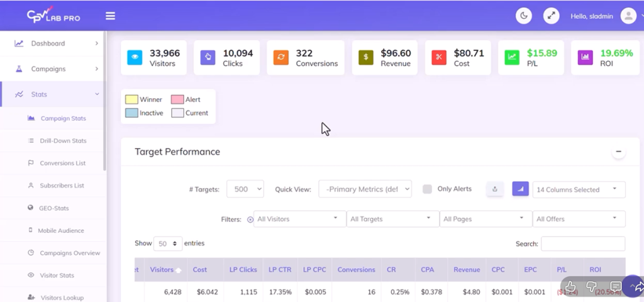644x302 pixels.
Task: Click the thumbs up icon
Action: point(570,287)
